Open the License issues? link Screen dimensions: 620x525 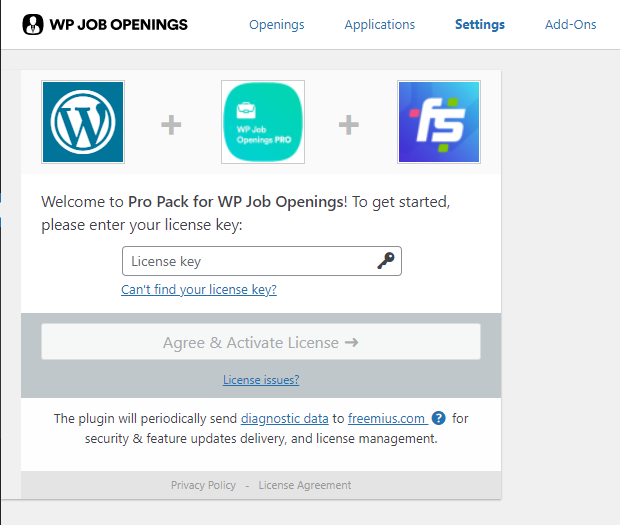tap(261, 380)
